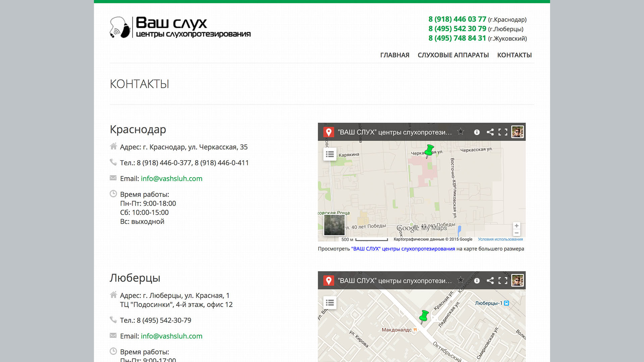644x362 pixels.
Task: Zoom out on the Krasnodar map
Action: click(x=517, y=233)
